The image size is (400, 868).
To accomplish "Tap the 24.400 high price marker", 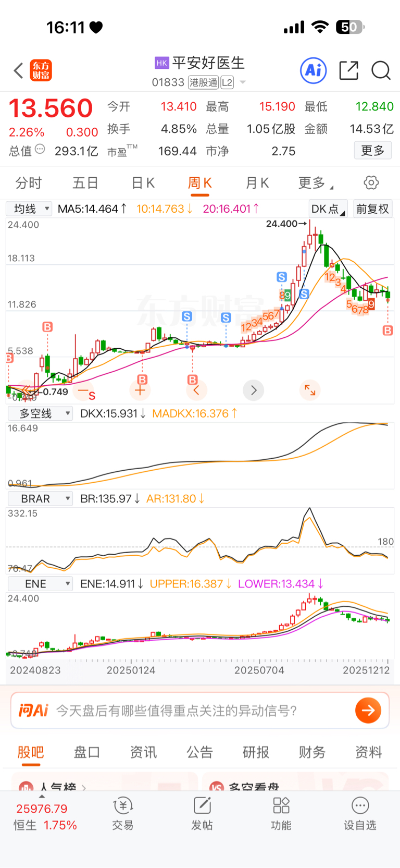I will (286, 224).
